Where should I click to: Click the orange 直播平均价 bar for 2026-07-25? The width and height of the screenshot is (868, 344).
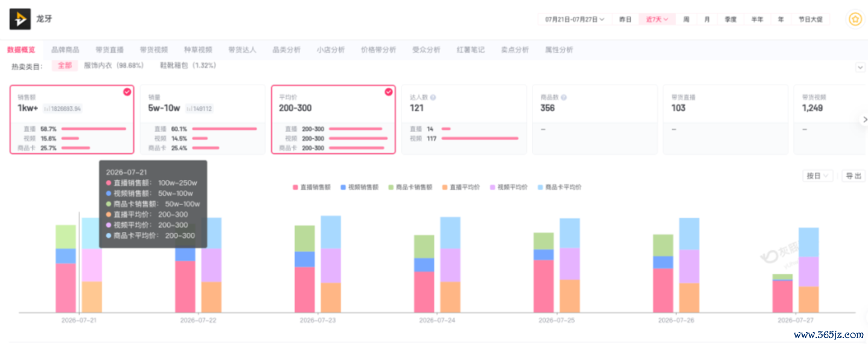click(x=569, y=296)
